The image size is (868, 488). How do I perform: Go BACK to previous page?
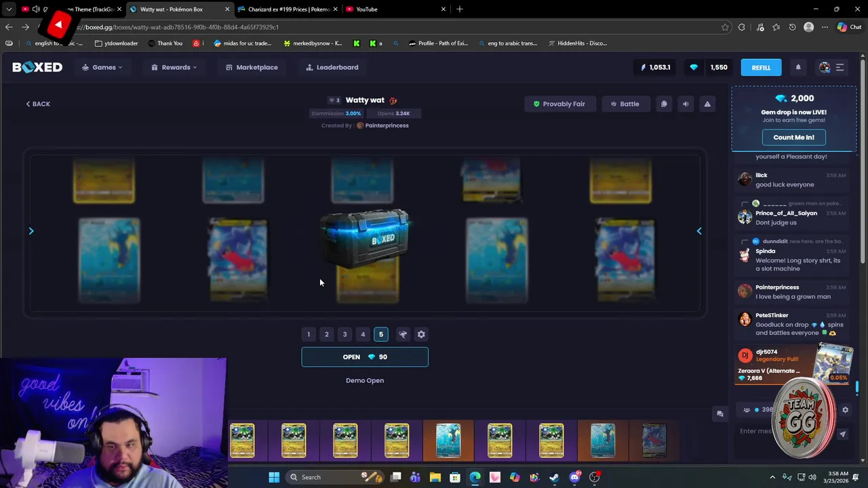click(x=38, y=104)
